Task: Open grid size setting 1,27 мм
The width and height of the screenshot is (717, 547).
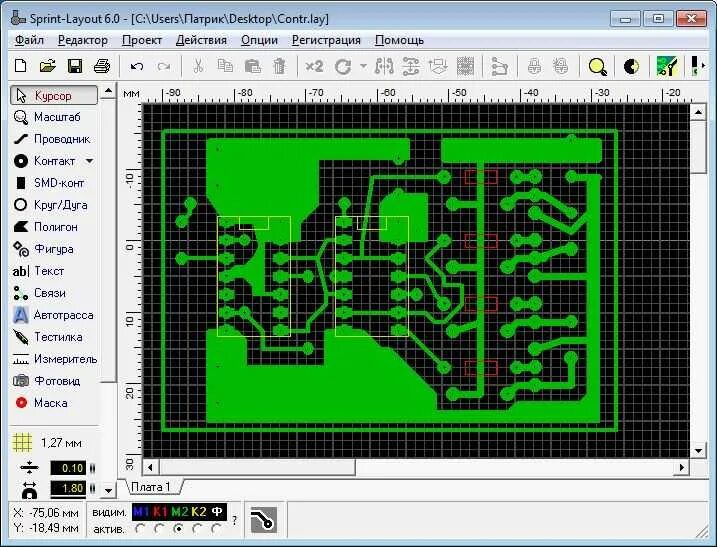Action: pos(48,443)
